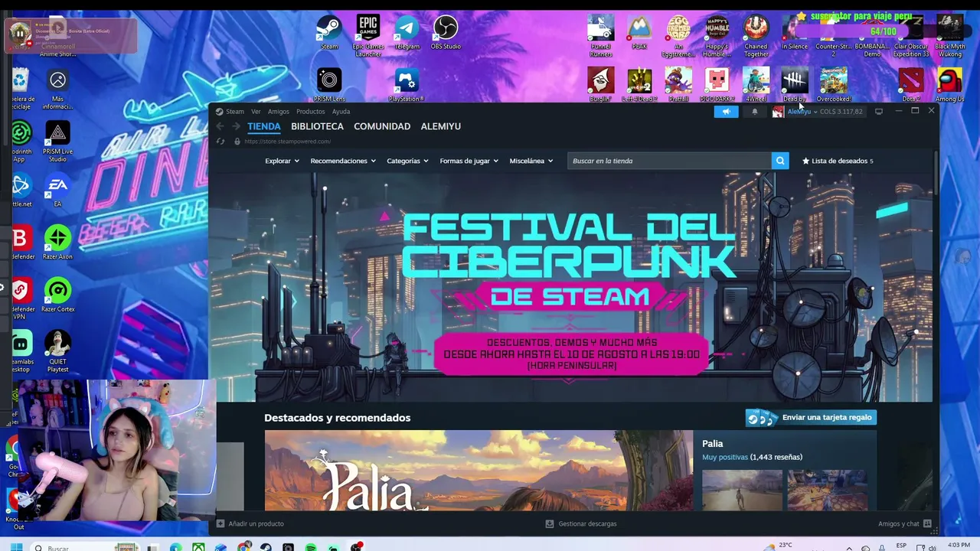
Task: Open the Steam menu
Action: pyautogui.click(x=235, y=112)
